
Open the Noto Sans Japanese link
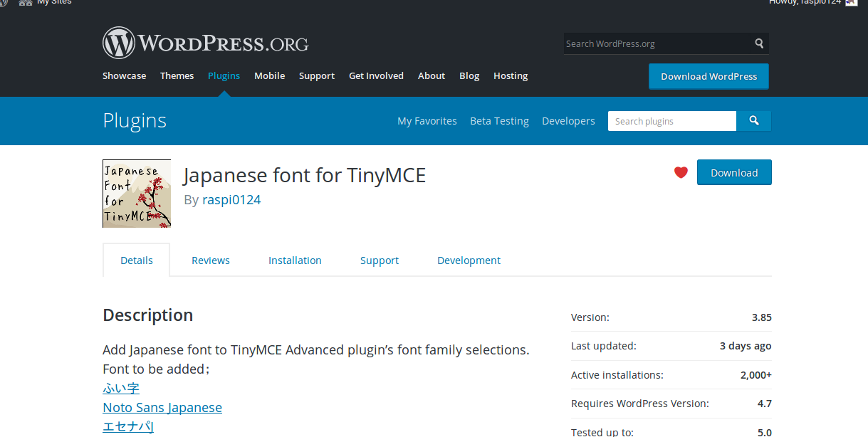(162, 407)
